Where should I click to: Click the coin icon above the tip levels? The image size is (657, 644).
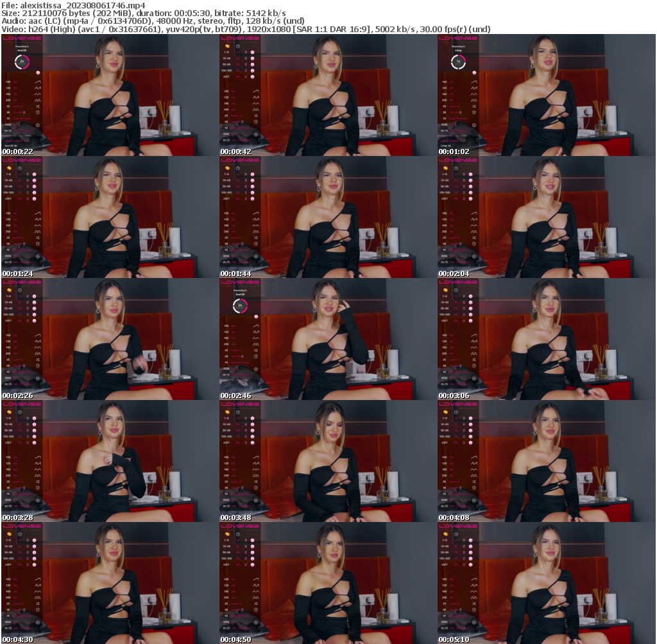pyautogui.click(x=226, y=168)
